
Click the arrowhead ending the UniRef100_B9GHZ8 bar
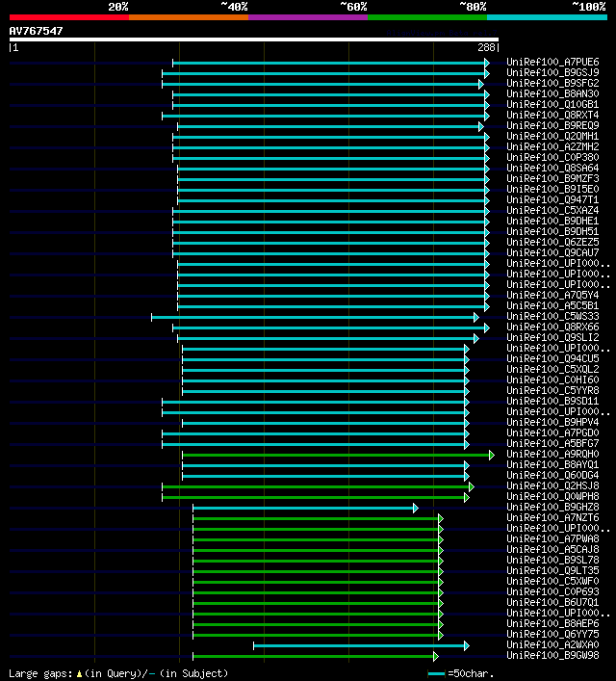pos(416,509)
